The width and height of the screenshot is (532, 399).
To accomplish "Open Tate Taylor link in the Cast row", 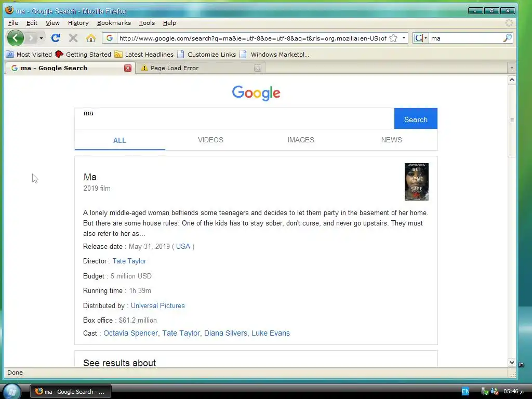I will [x=181, y=333].
